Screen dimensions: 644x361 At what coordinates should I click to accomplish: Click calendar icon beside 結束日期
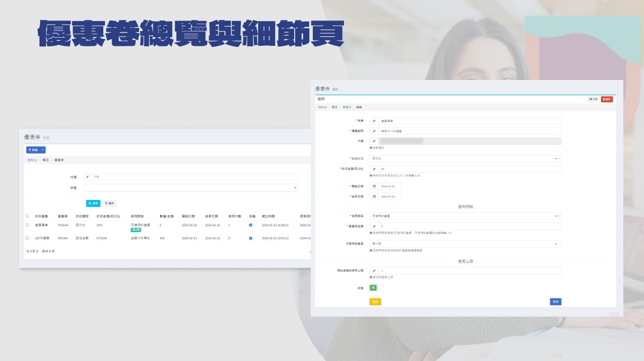tap(374, 197)
